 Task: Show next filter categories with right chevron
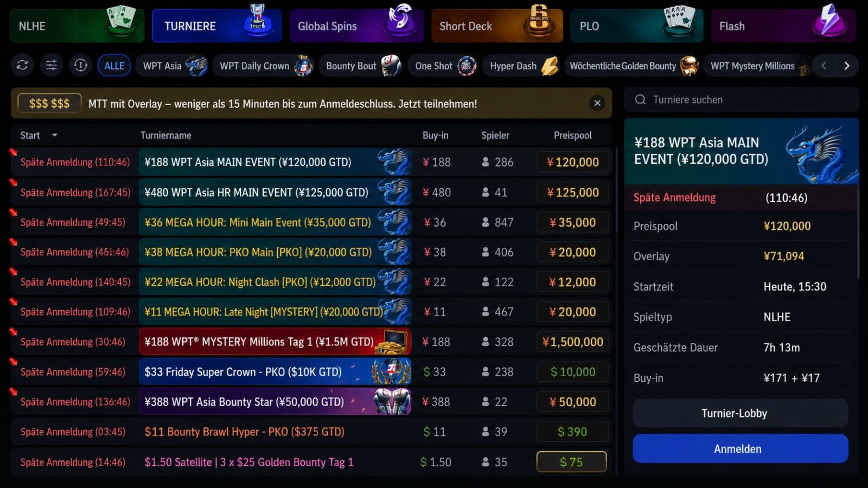(x=847, y=66)
